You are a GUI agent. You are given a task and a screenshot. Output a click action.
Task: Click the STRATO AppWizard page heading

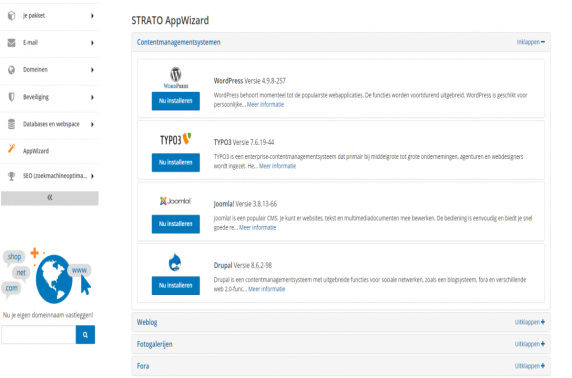pyautogui.click(x=170, y=20)
